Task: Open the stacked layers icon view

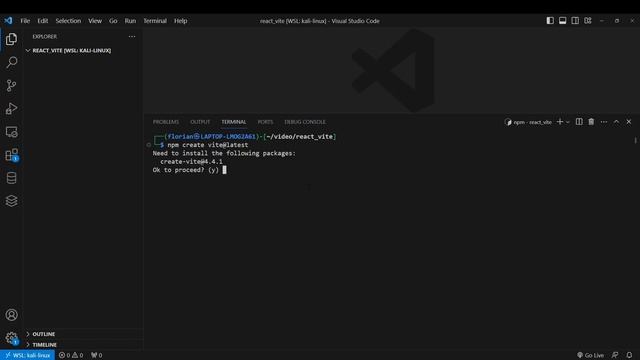Action: pyautogui.click(x=11, y=201)
